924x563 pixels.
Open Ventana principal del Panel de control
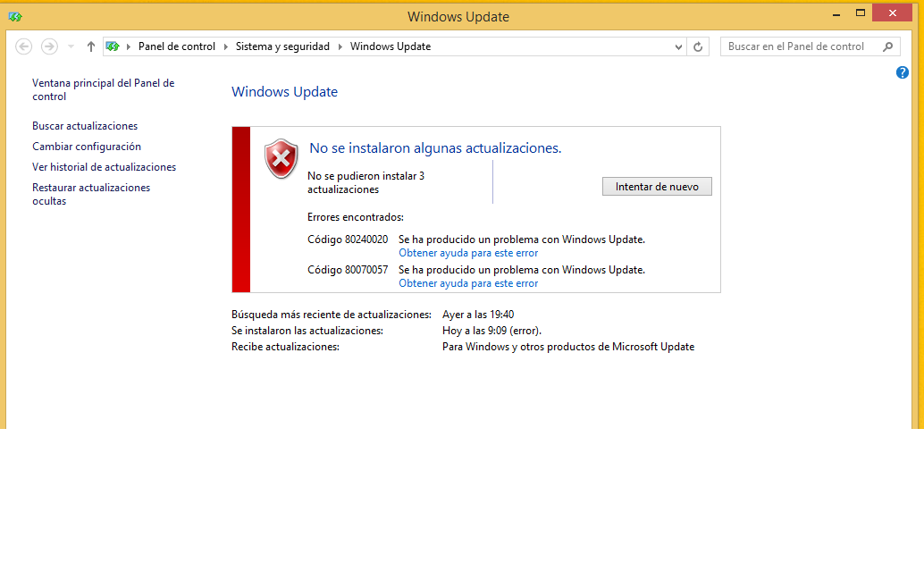(x=103, y=89)
